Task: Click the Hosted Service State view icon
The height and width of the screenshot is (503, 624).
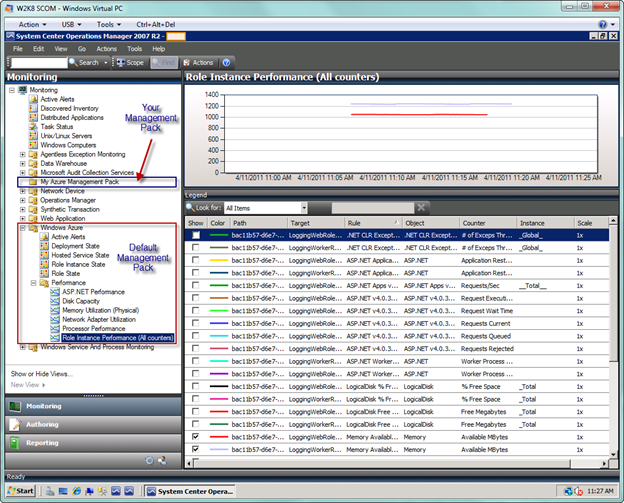Action: coord(44,255)
